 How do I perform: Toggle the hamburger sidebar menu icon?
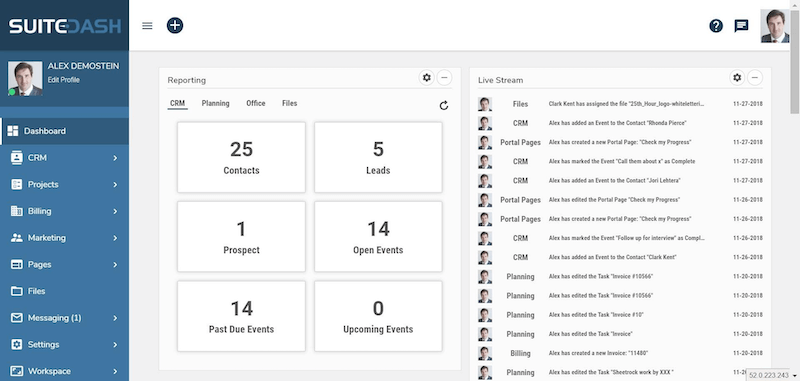click(x=147, y=26)
